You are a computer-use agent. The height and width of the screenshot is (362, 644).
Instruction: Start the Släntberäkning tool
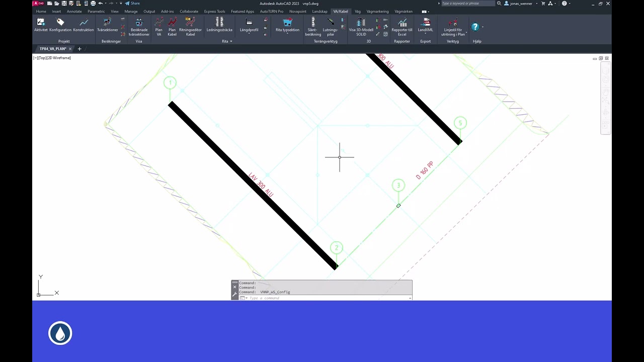313,27
